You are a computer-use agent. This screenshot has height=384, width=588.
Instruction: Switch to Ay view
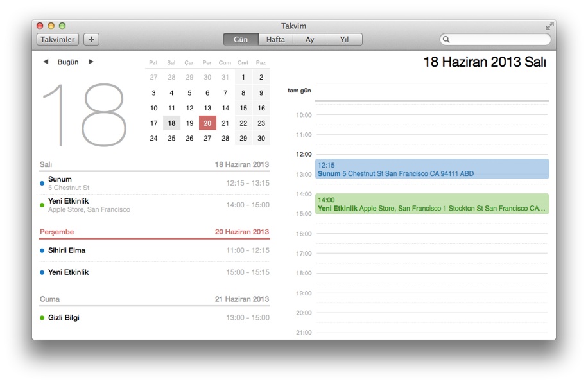pyautogui.click(x=310, y=40)
